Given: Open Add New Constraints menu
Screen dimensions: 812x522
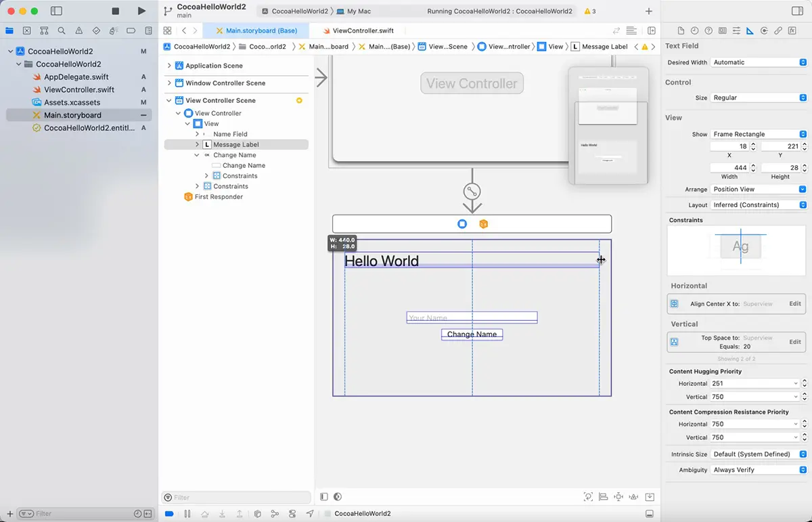Looking at the screenshot, I should [618, 497].
